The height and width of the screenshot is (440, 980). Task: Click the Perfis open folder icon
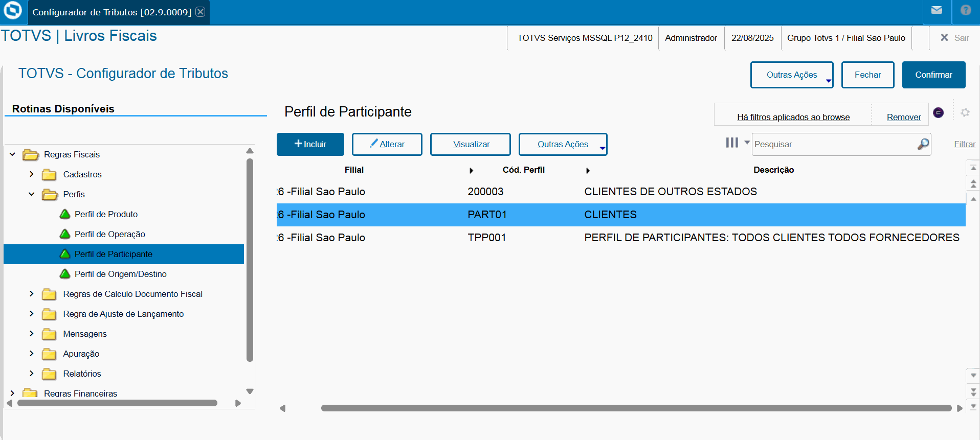pyautogui.click(x=50, y=195)
